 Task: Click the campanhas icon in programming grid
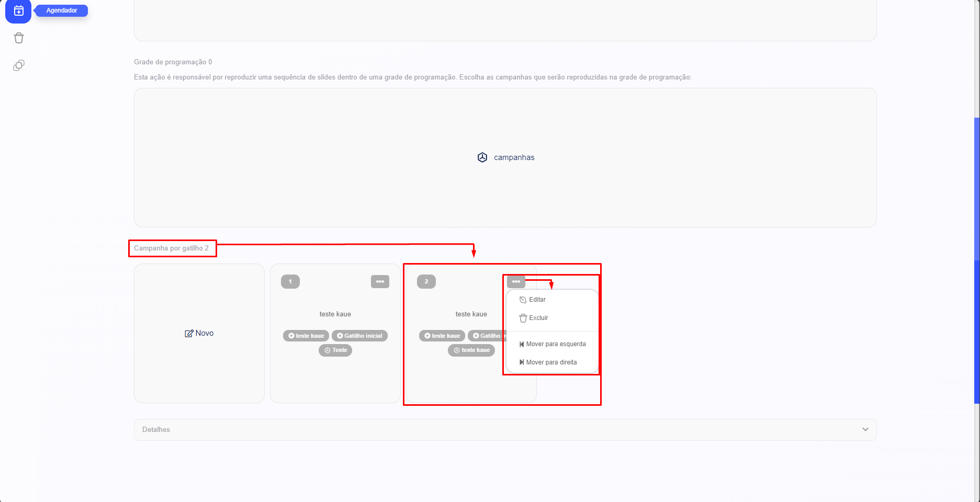[x=482, y=157]
